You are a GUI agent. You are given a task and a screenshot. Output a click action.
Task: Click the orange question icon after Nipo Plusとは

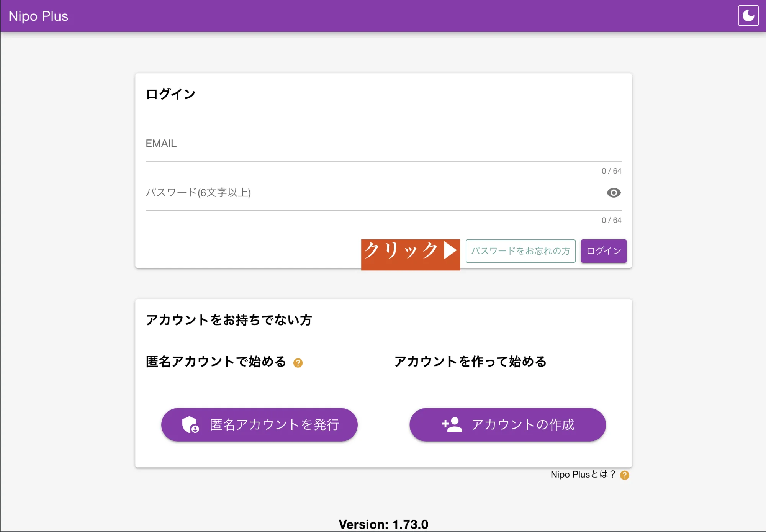pyautogui.click(x=624, y=475)
